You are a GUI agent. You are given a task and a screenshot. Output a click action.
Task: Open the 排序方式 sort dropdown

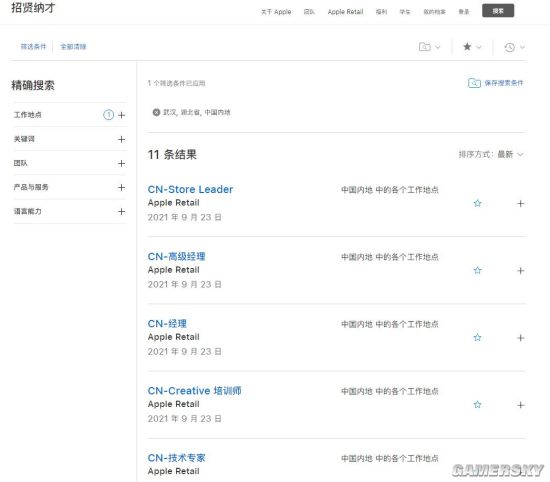(491, 154)
